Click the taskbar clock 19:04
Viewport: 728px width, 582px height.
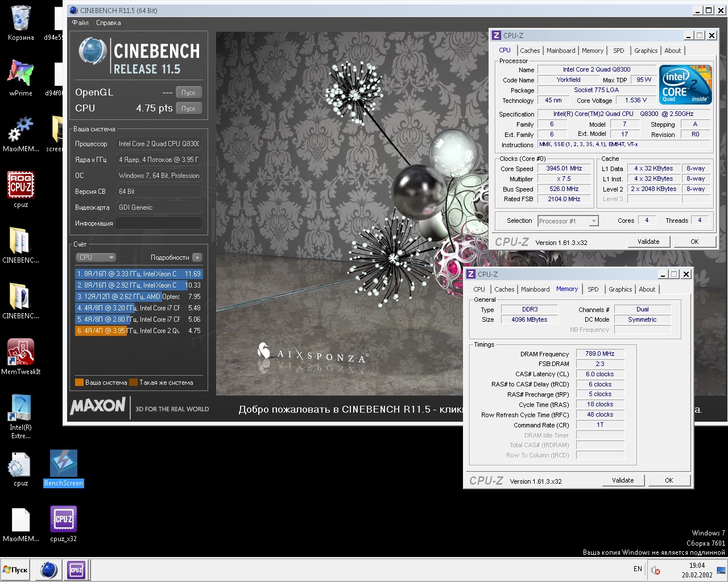[x=697, y=566]
